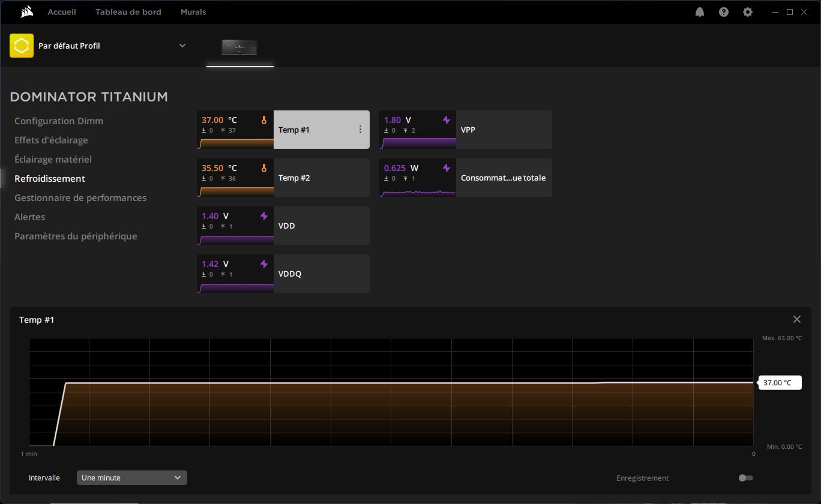The image size is (821, 504).
Task: Open the Temp #1 three-dot options menu
Action: 360,130
